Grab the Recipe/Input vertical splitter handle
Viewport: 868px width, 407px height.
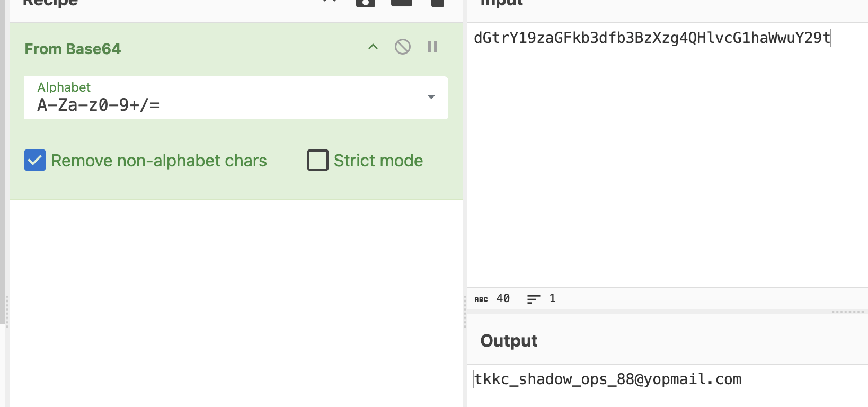tap(465, 312)
